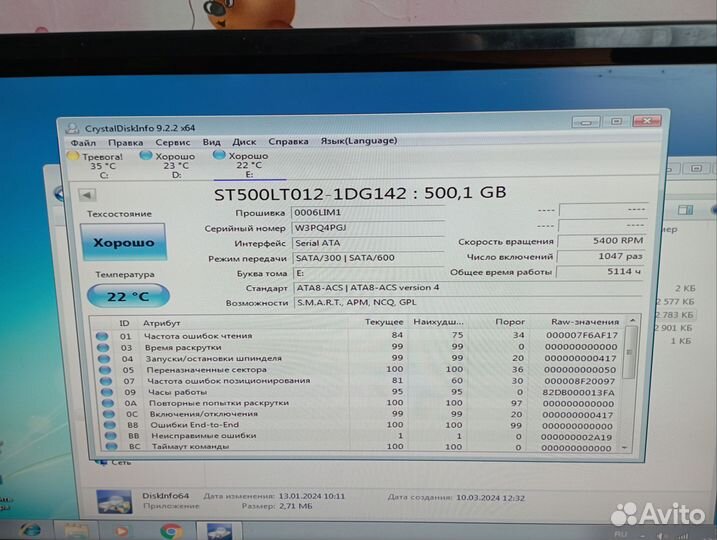The image size is (717, 540).
Task: Click the status dot for attribute 05
Action: coord(105,370)
